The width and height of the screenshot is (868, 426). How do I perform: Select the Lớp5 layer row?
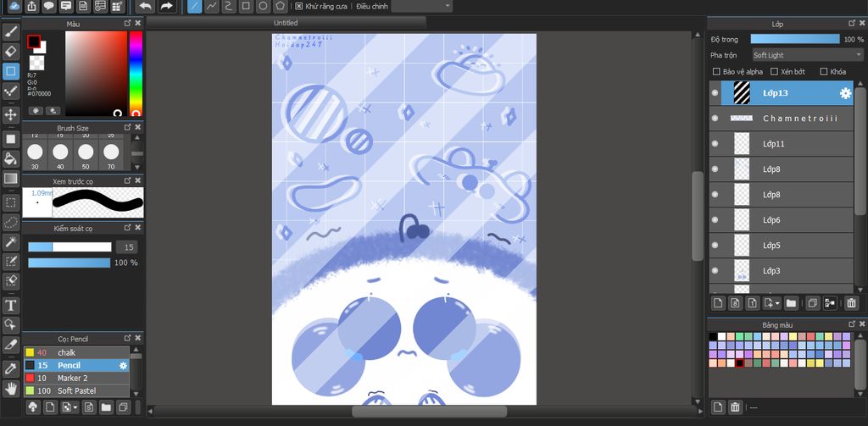tap(781, 245)
